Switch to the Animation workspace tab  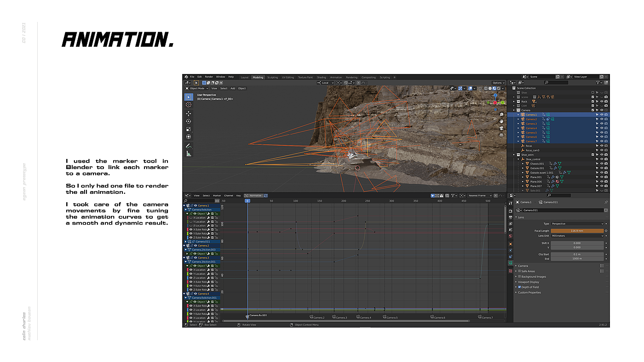336,77
